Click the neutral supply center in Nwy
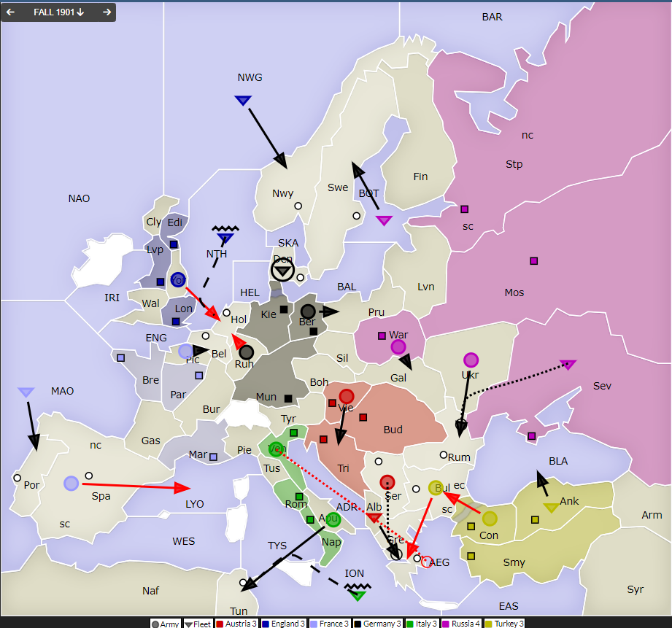This screenshot has height=628, width=672. point(298,206)
